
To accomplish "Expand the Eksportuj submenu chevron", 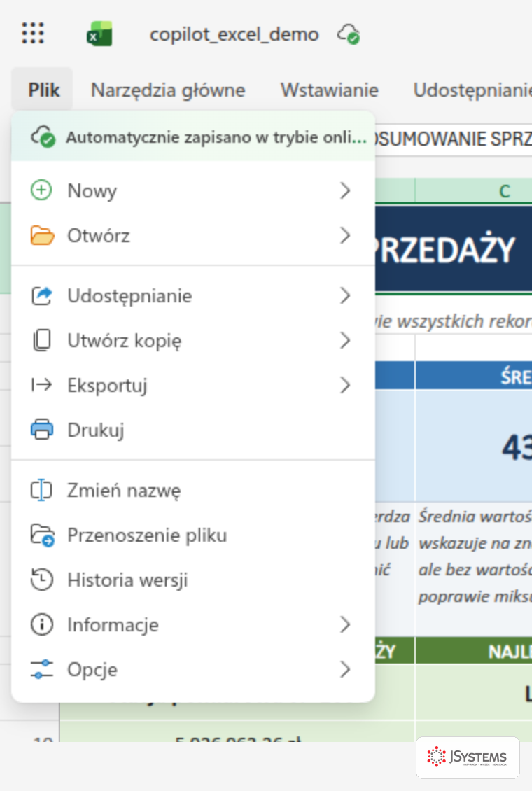I will [345, 386].
